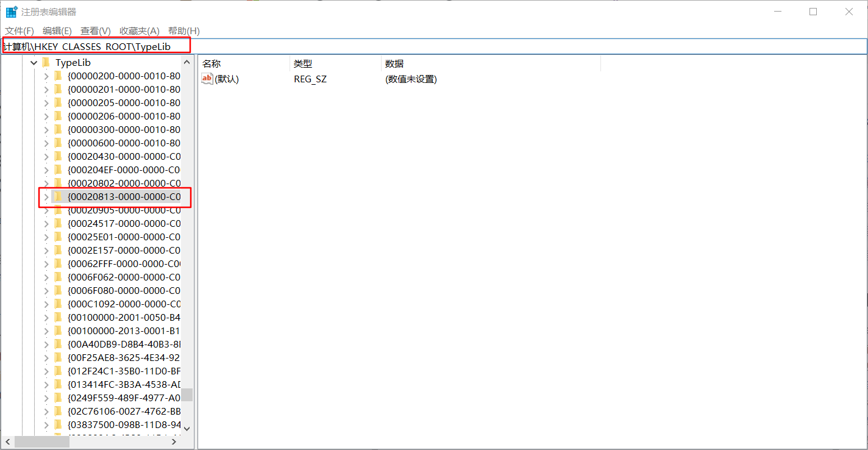Click the (数值未设置) data cell
868x450 pixels.
pyautogui.click(x=411, y=79)
